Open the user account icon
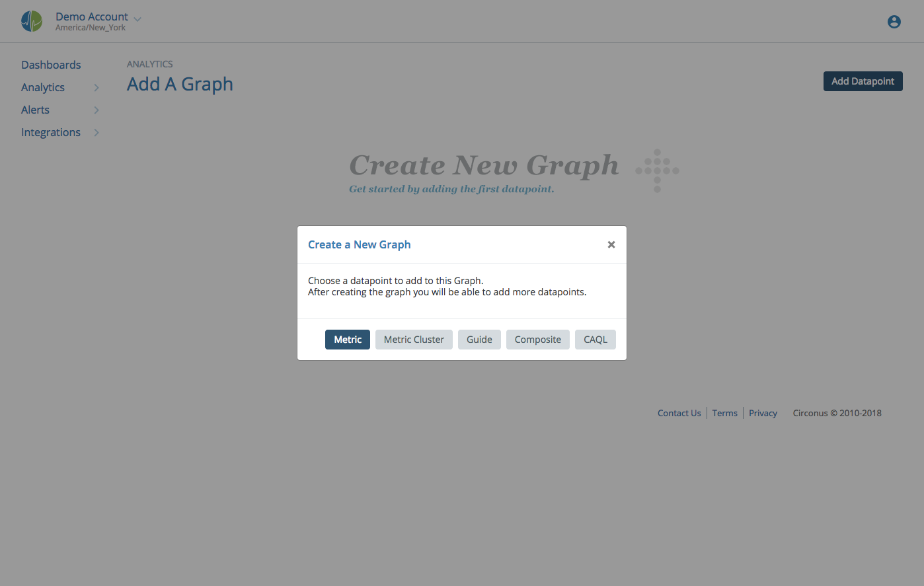924x586 pixels. click(x=894, y=21)
